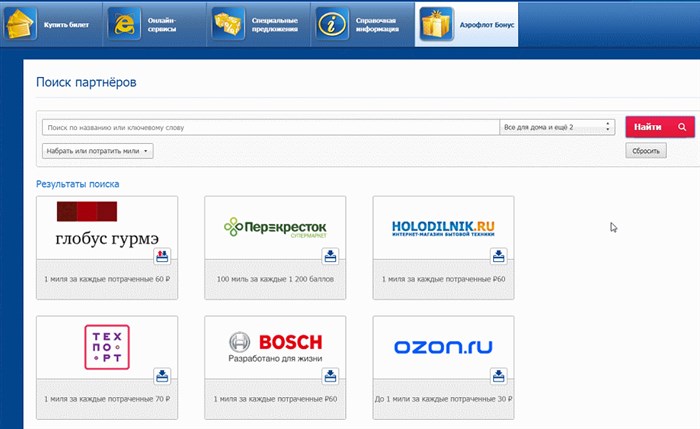Open the Все для дома category dropdown
This screenshot has height=429, width=700.
557,127
